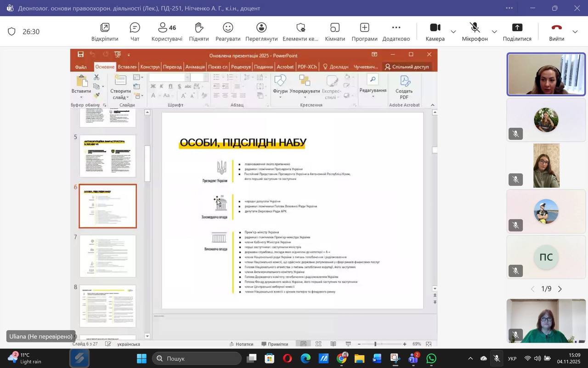
Task: Open WhatsApp from the taskbar
Action: pos(431,358)
